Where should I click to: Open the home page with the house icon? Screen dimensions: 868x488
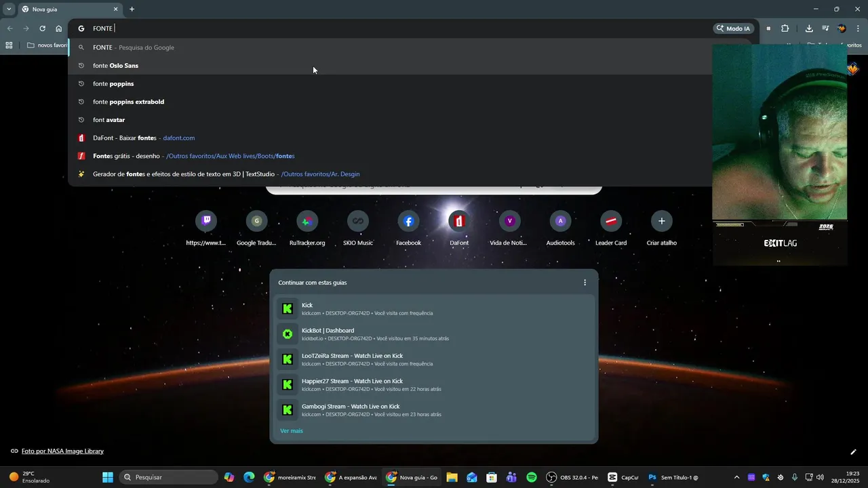[x=58, y=28]
